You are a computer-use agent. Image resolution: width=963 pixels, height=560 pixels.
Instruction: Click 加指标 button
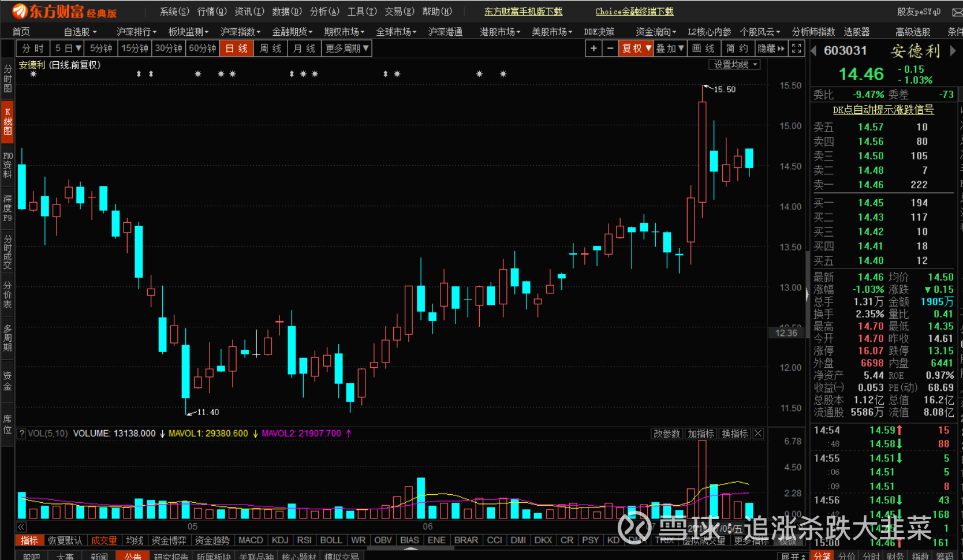point(701,434)
